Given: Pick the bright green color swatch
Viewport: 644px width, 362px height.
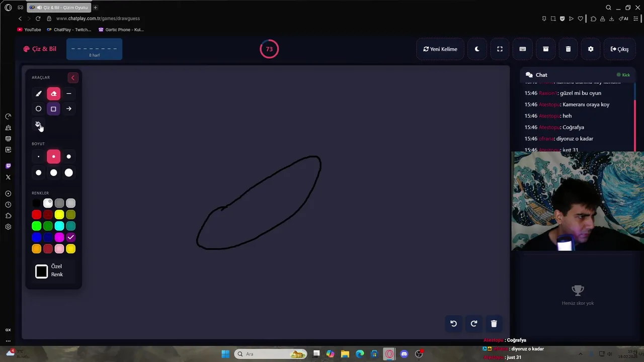Looking at the screenshot, I should pyautogui.click(x=36, y=226).
